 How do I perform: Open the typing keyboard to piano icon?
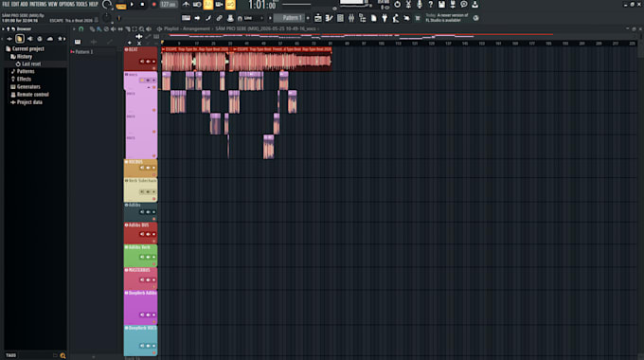[x=186, y=18]
